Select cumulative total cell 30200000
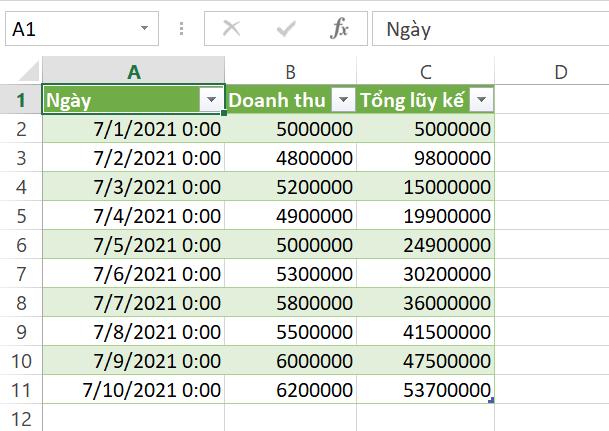This screenshot has width=609, height=431. [426, 274]
